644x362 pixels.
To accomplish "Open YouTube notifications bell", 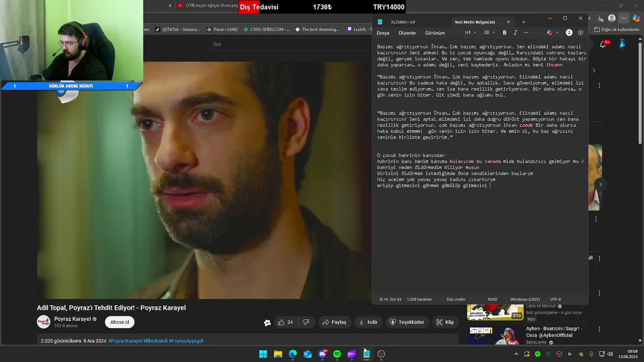I will (603, 44).
